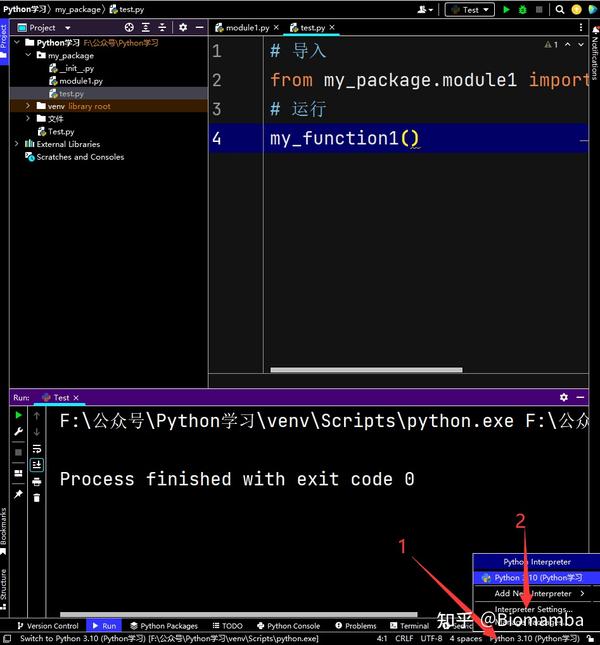Viewport: 600px width, 645px height.
Task: Toggle scroll to end in Run console
Action: tap(37, 465)
